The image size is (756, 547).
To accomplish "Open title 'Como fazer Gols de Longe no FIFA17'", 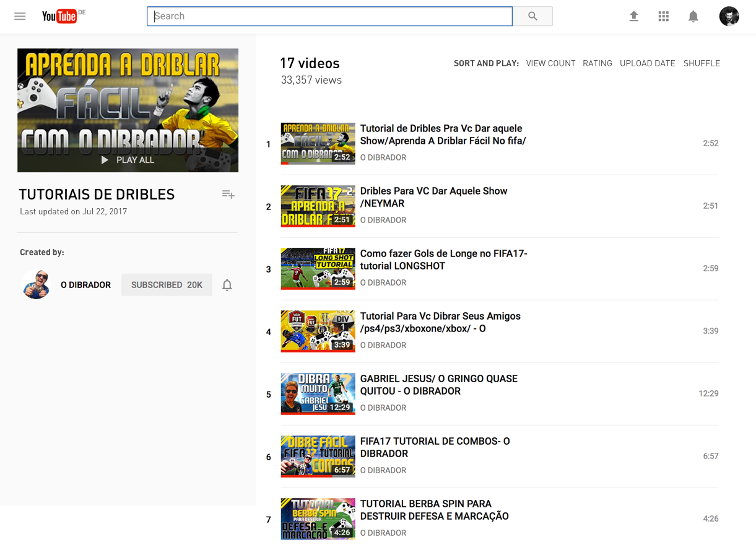I will [x=444, y=260].
